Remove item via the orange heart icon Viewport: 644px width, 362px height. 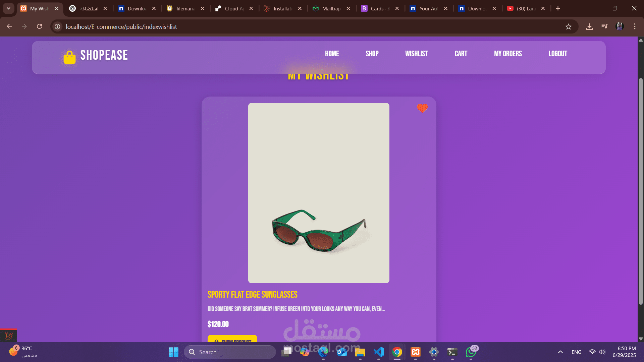coord(422,108)
